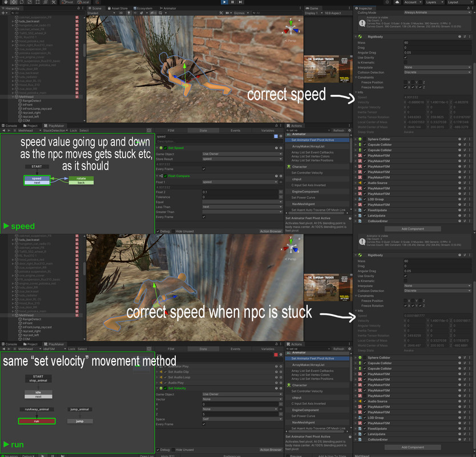Screen dimensions: 476x457
Task: Disable the Set Velocity action checkbox
Action: 166,388
